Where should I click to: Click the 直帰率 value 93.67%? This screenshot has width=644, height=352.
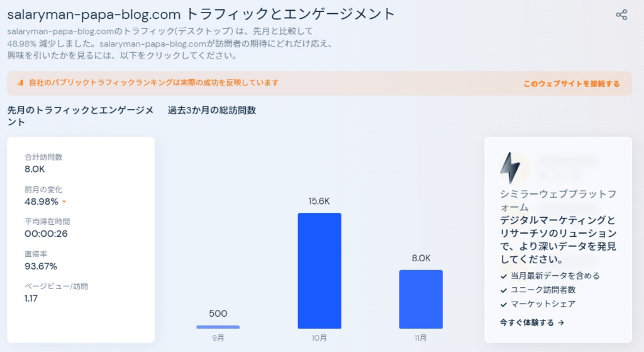tap(41, 266)
